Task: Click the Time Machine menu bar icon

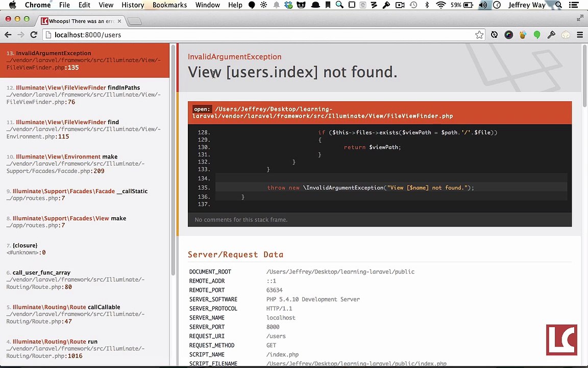Action: [x=413, y=5]
